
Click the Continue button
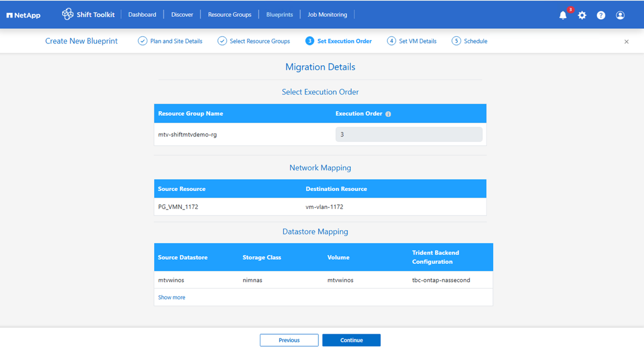[351, 340]
